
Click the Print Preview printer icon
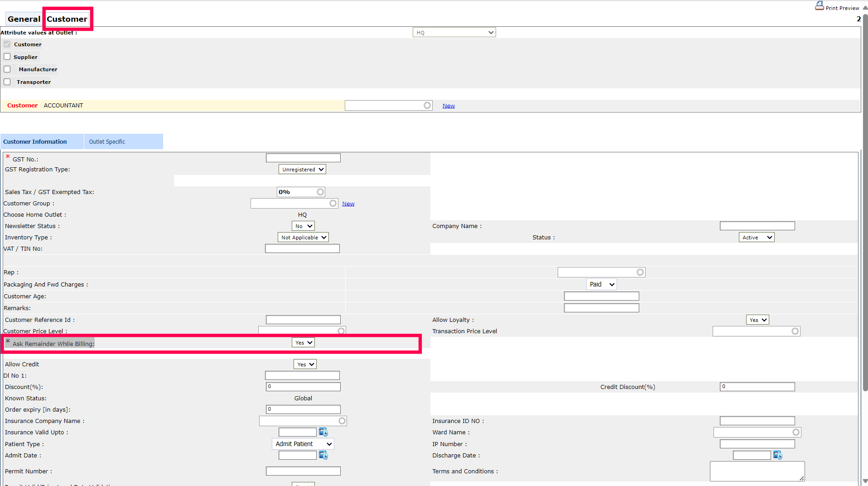pyautogui.click(x=819, y=6)
